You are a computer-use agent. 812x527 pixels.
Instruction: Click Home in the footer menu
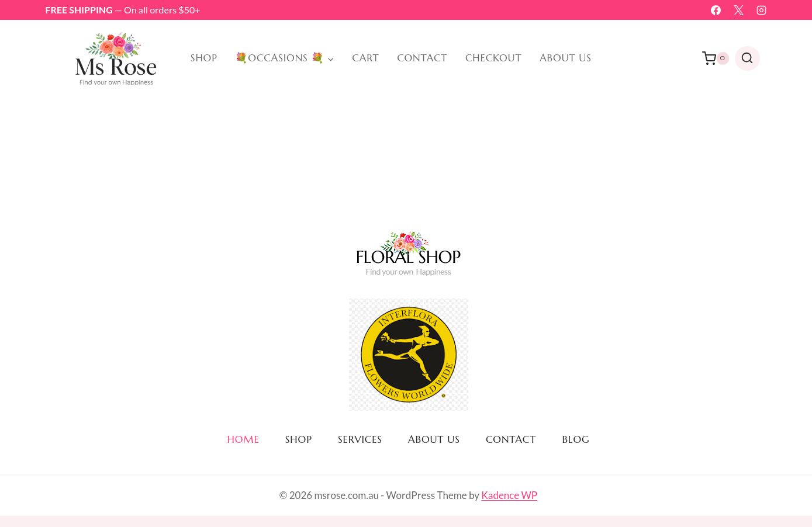243,439
